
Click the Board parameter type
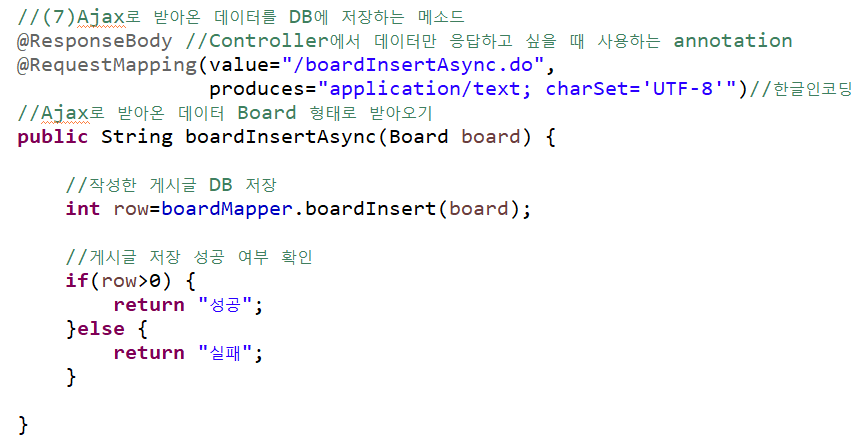(x=419, y=136)
